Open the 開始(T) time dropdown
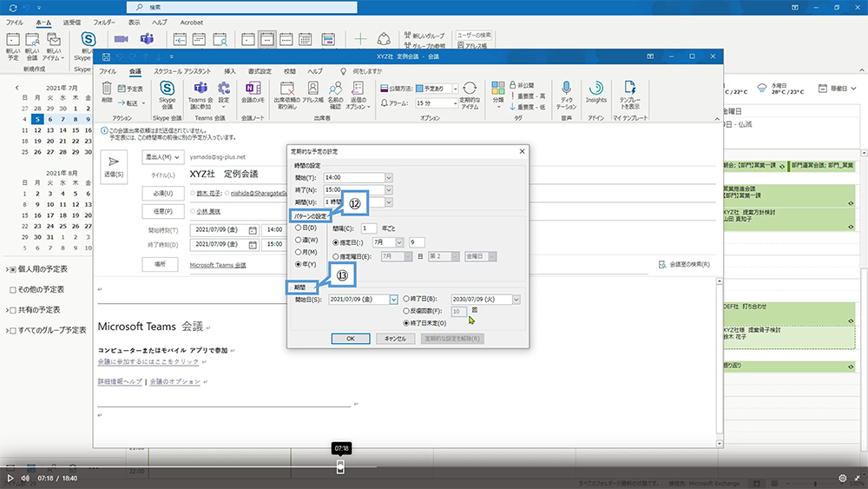Viewport: 868px width, 489px height. (389, 178)
